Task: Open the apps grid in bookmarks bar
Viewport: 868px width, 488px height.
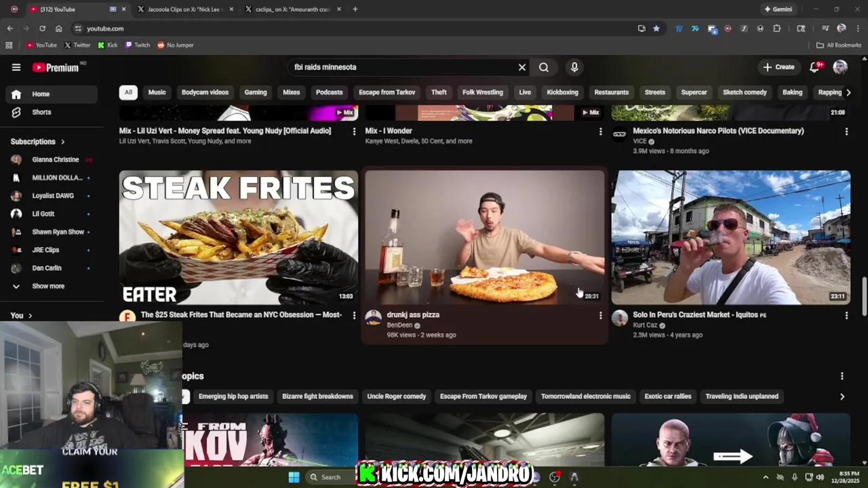Action: pos(9,45)
